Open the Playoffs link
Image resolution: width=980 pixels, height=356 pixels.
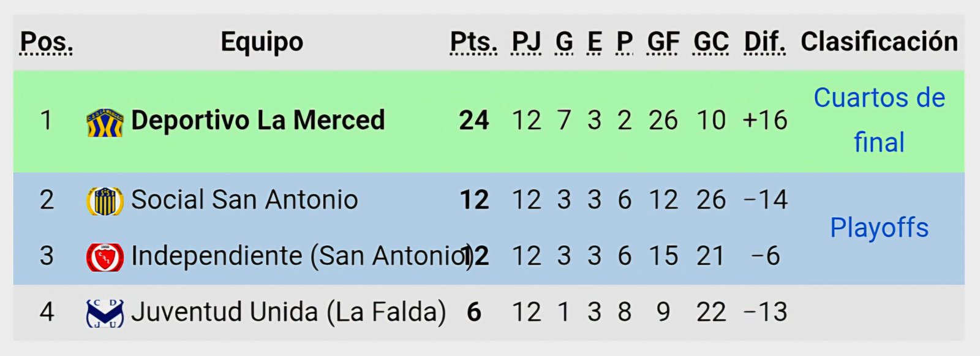pos(879,228)
